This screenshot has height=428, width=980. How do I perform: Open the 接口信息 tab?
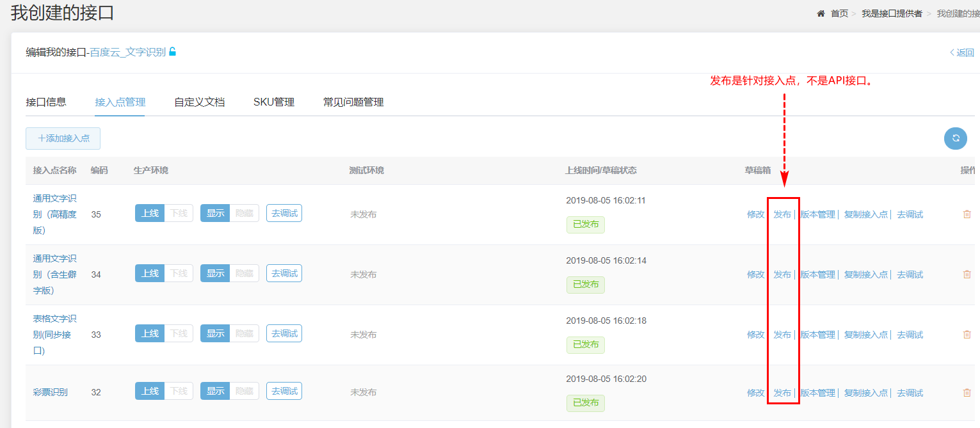click(x=46, y=102)
